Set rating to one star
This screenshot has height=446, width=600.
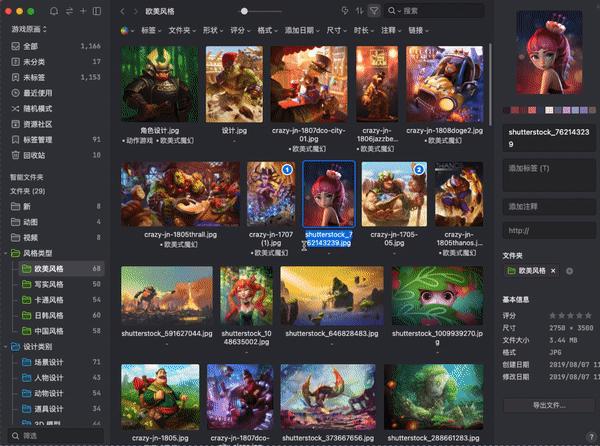[553, 316]
